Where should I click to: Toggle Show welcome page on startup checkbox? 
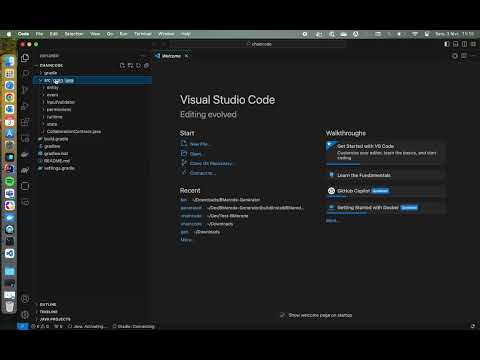pos(283,315)
